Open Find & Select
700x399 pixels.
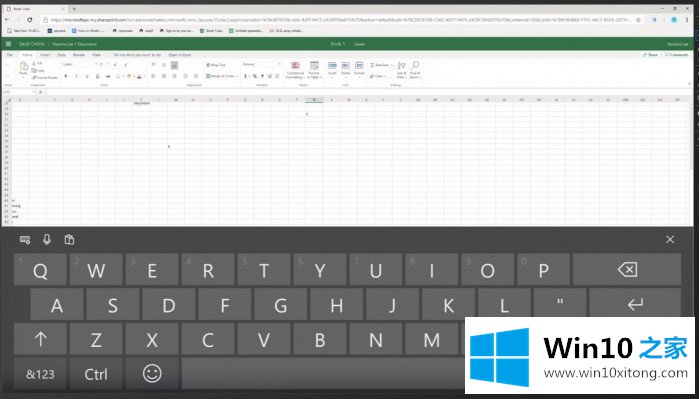tap(415, 70)
